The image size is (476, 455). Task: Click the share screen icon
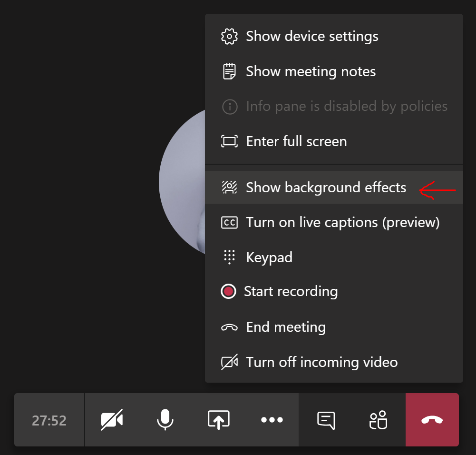coord(219,420)
